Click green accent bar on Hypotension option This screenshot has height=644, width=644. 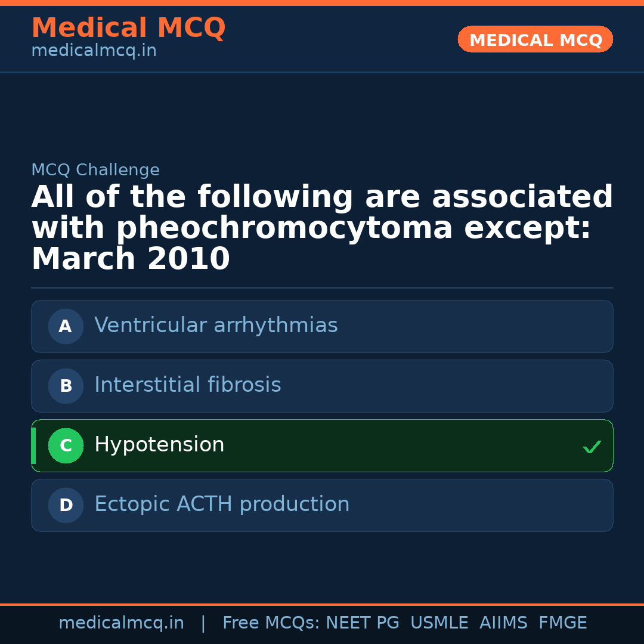click(x=33, y=445)
